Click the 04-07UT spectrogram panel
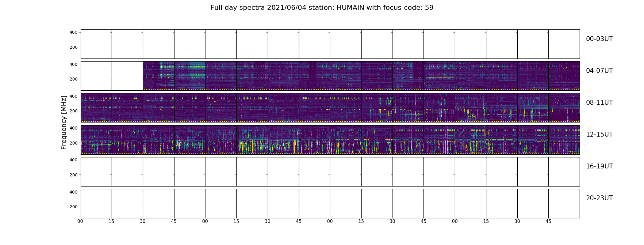This screenshot has width=644, height=245. (x=330, y=76)
